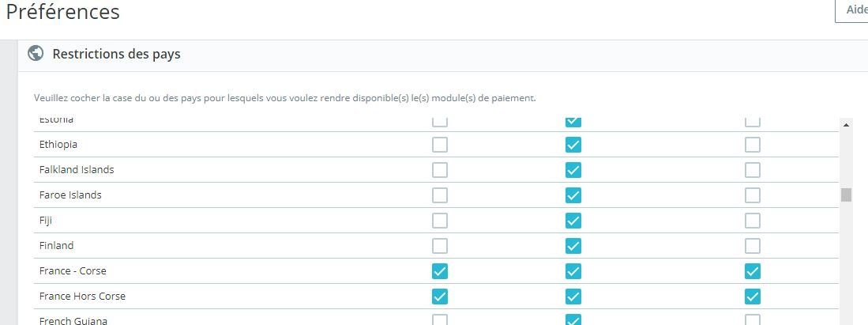Check Faroe Islands' first column checkbox
Image resolution: width=868 pixels, height=325 pixels.
440,195
